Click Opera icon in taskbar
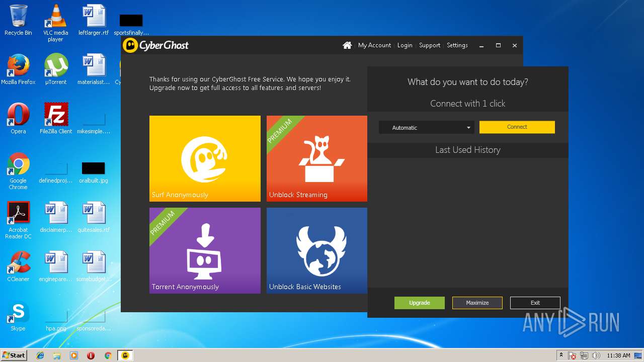 pos(91,355)
